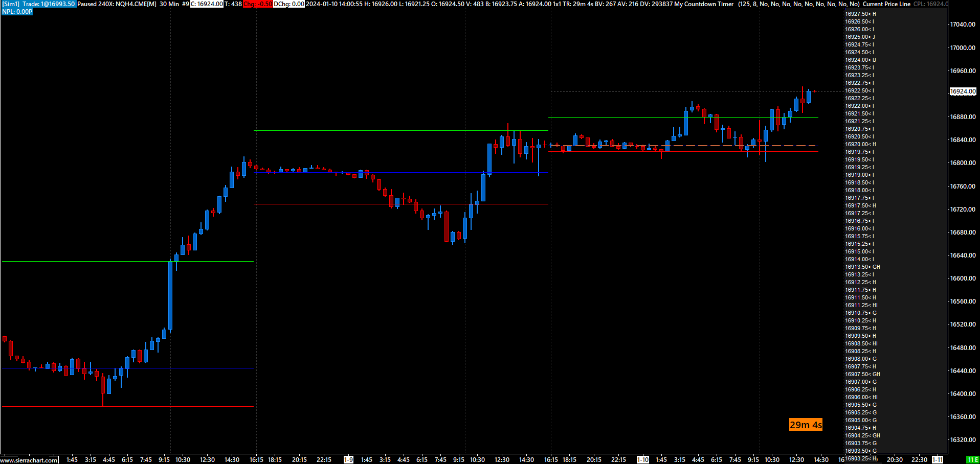Click the L: 16921.25 low value

pyautogui.click(x=414, y=4)
